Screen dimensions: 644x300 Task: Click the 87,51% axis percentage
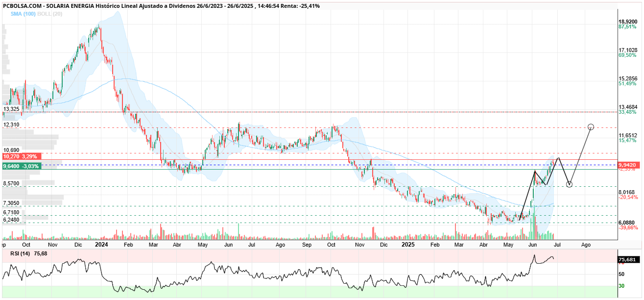pyautogui.click(x=627, y=27)
